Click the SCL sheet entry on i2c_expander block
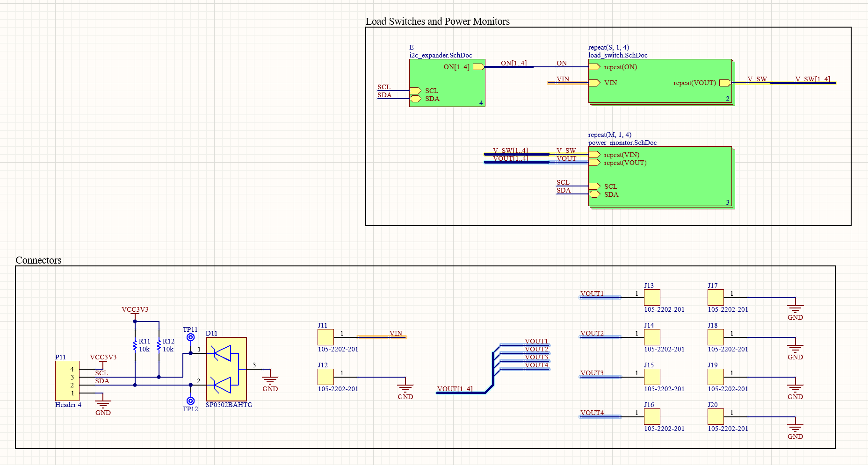 pyautogui.click(x=415, y=91)
